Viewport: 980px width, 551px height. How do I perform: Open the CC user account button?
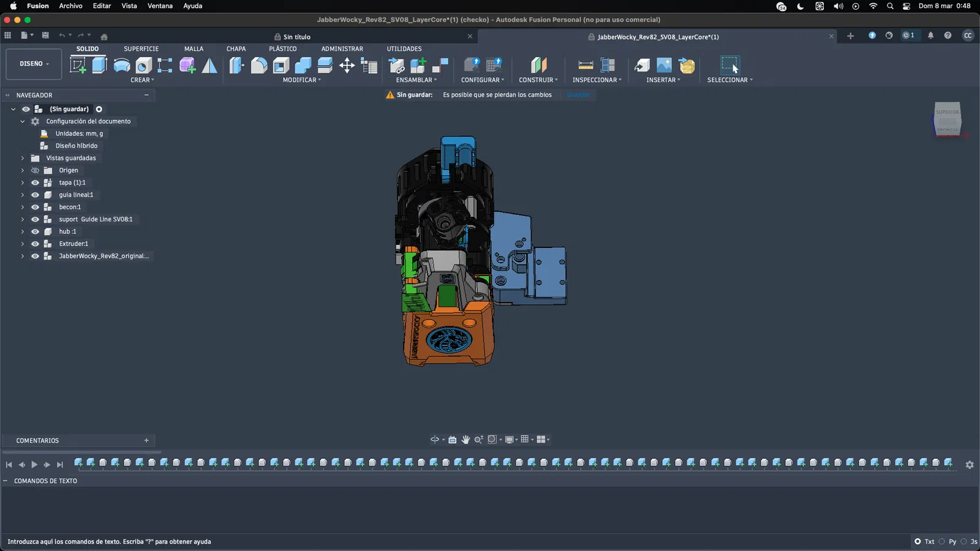click(968, 36)
